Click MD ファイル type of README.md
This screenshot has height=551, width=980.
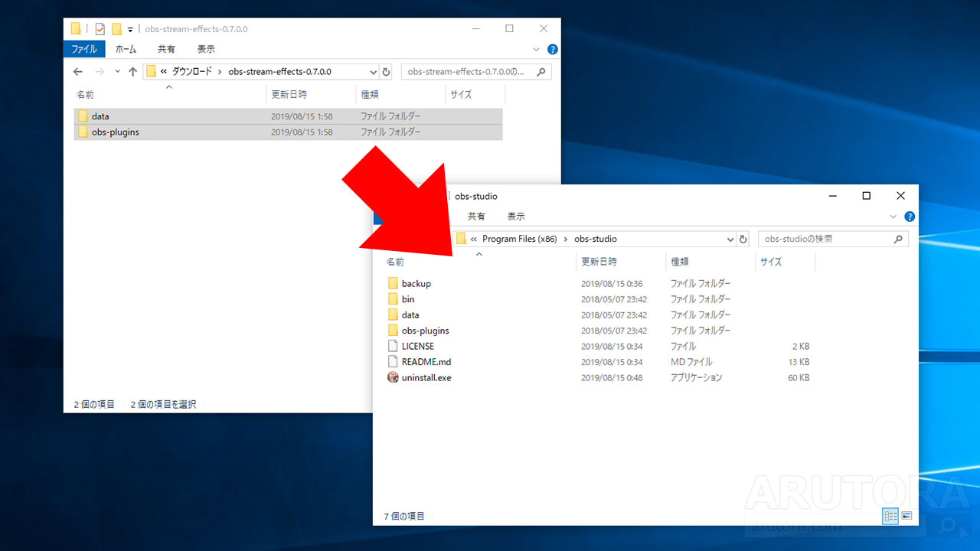691,362
